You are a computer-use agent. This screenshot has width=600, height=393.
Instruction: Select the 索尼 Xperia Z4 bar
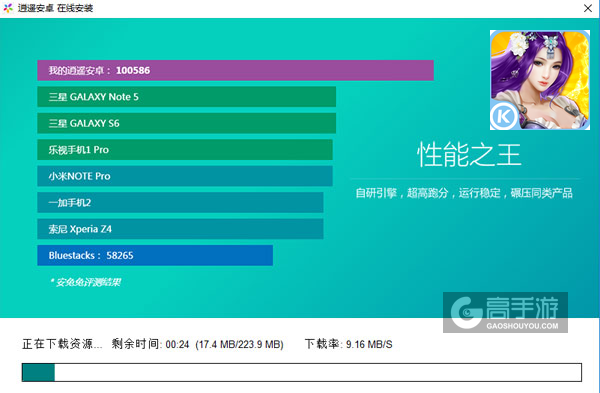180,229
